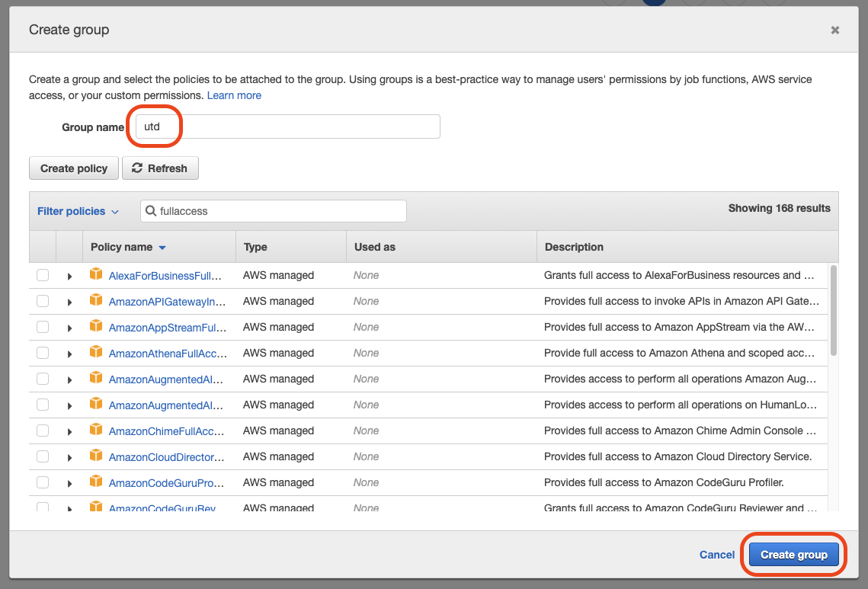868x589 pixels.
Task: Expand the AmazonAthenaFullAcc policy details
Action: [x=69, y=354]
